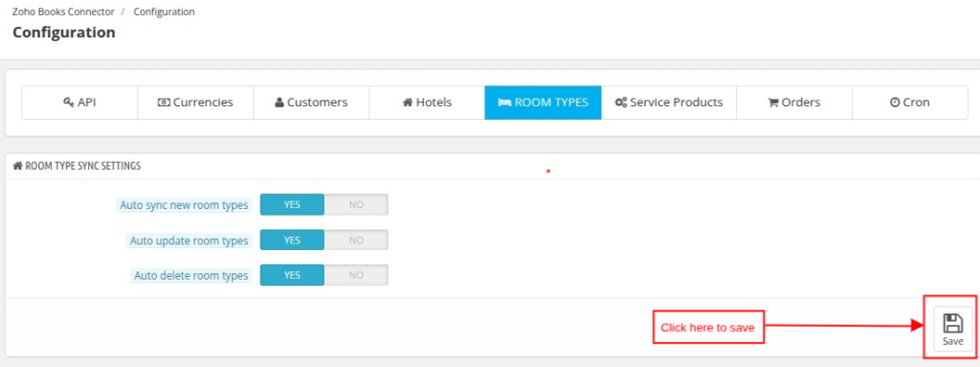The image size is (980, 367).
Task: Set Auto sync new room types to YES
Action: click(292, 205)
